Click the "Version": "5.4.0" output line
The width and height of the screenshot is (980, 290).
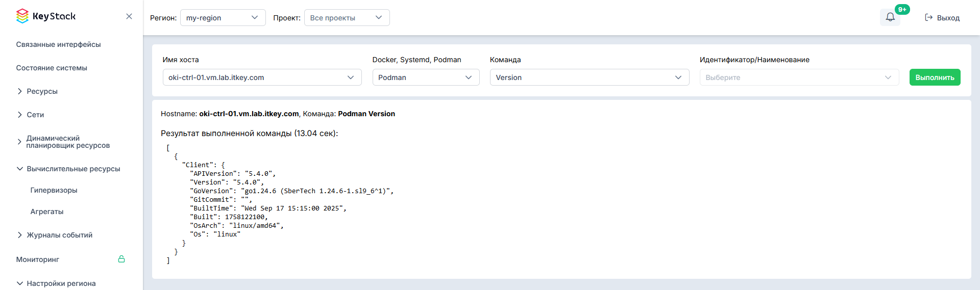coord(227,182)
